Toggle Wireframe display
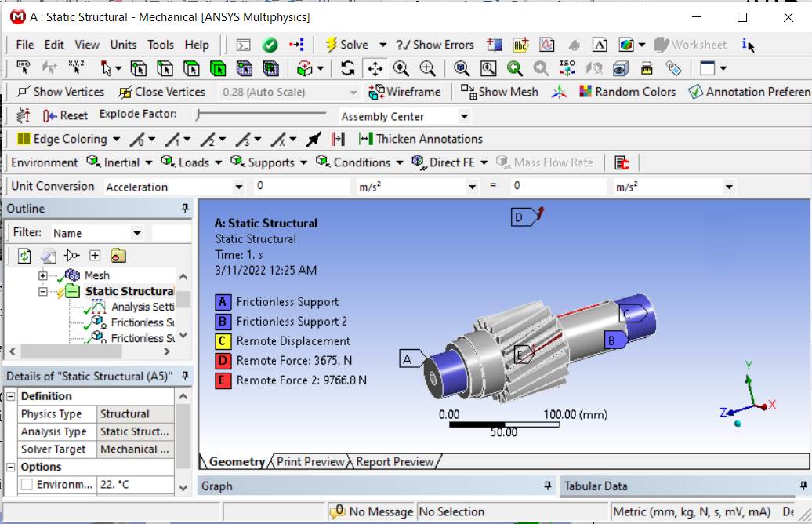This screenshot has width=812, height=524. tap(404, 93)
